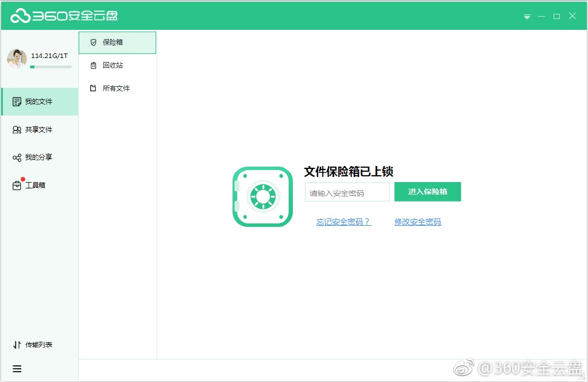Screen dimensions: 588x382
Task: Click the 保险箱 shield icon
Action: (x=94, y=43)
